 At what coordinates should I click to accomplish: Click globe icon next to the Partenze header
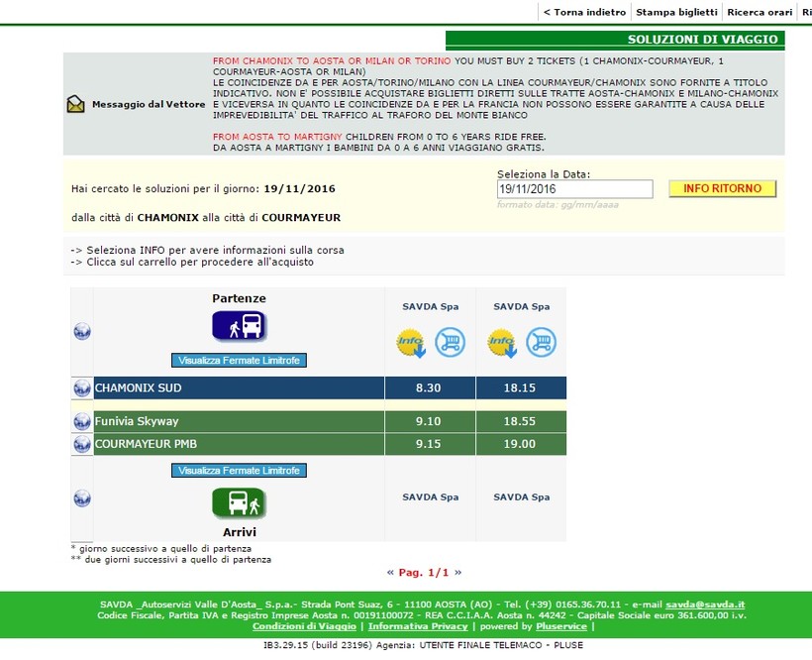[x=82, y=331]
